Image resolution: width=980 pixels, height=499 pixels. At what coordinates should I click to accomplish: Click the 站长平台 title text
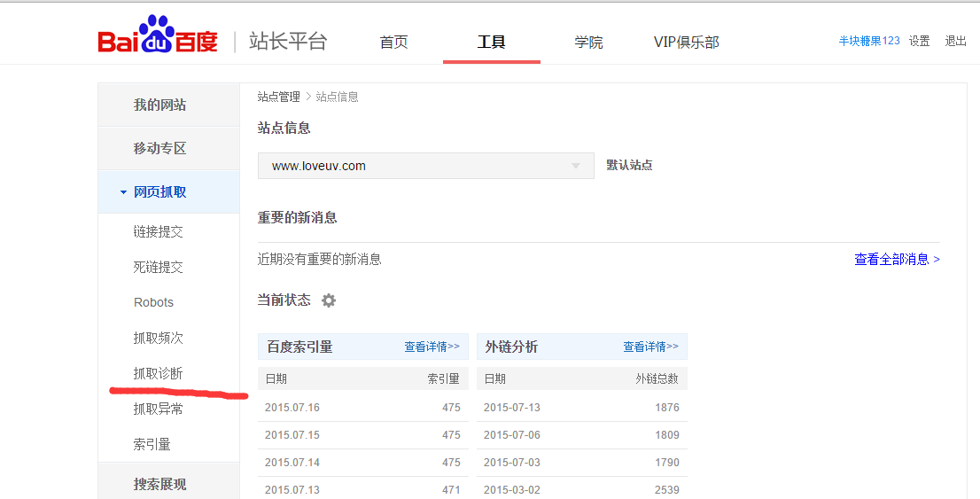pyautogui.click(x=288, y=42)
